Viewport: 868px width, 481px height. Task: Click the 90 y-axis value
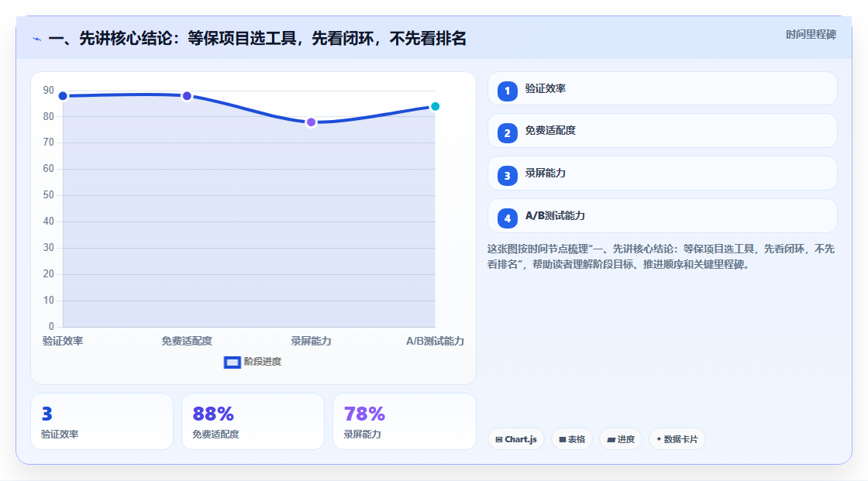[x=49, y=90]
